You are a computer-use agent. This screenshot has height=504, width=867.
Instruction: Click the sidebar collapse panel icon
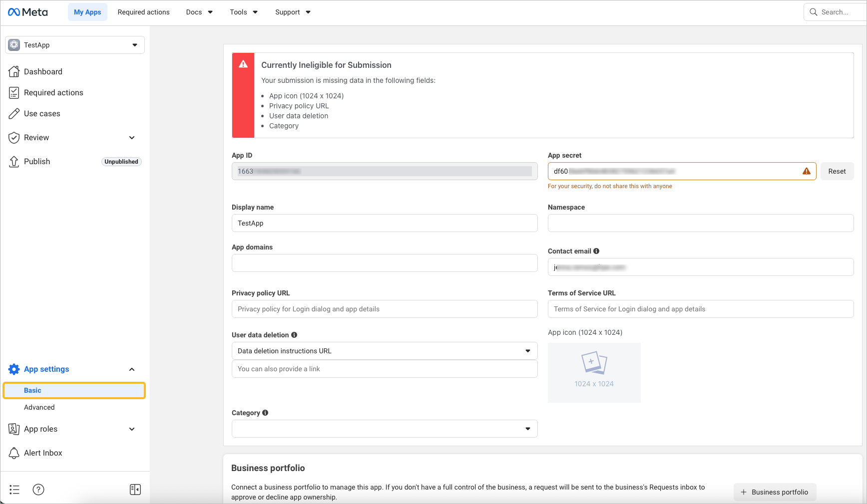coord(135,490)
